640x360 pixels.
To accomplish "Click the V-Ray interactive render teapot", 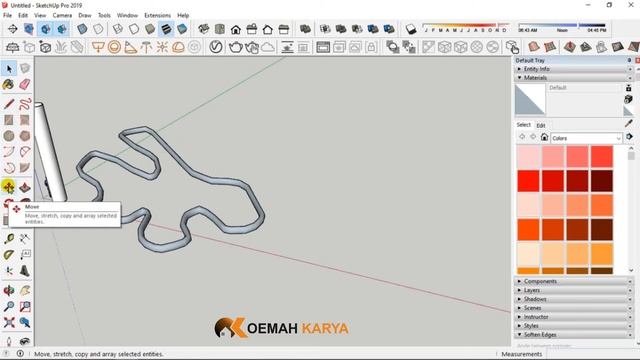I will click(x=252, y=47).
